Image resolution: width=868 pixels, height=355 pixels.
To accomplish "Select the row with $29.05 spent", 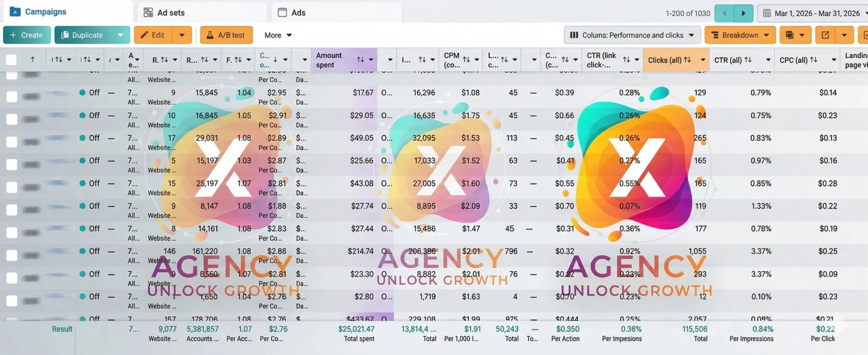I will [11, 119].
